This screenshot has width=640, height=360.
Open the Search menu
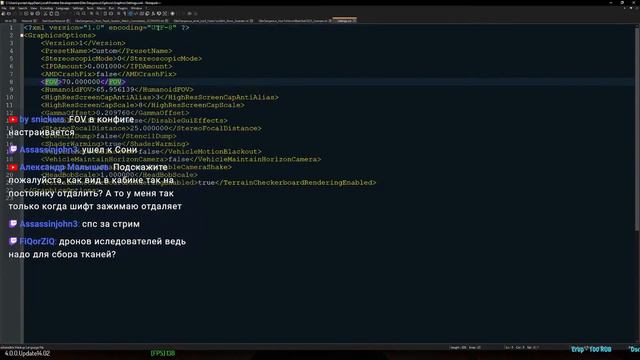(22, 8)
